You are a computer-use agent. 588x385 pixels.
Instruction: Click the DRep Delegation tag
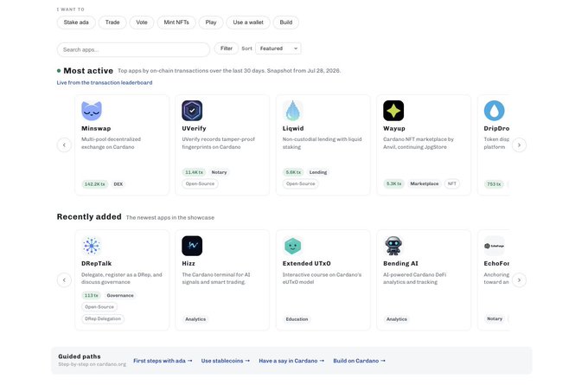[103, 319]
